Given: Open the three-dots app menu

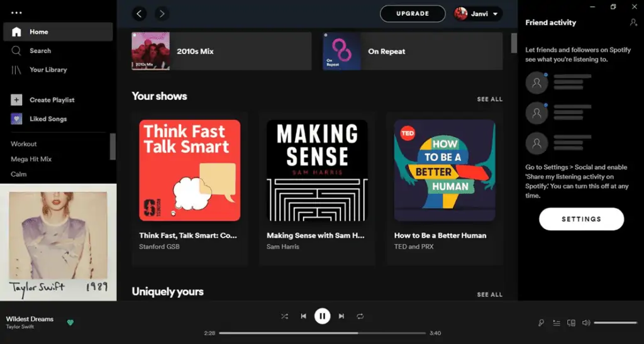Looking at the screenshot, I should pos(16,13).
